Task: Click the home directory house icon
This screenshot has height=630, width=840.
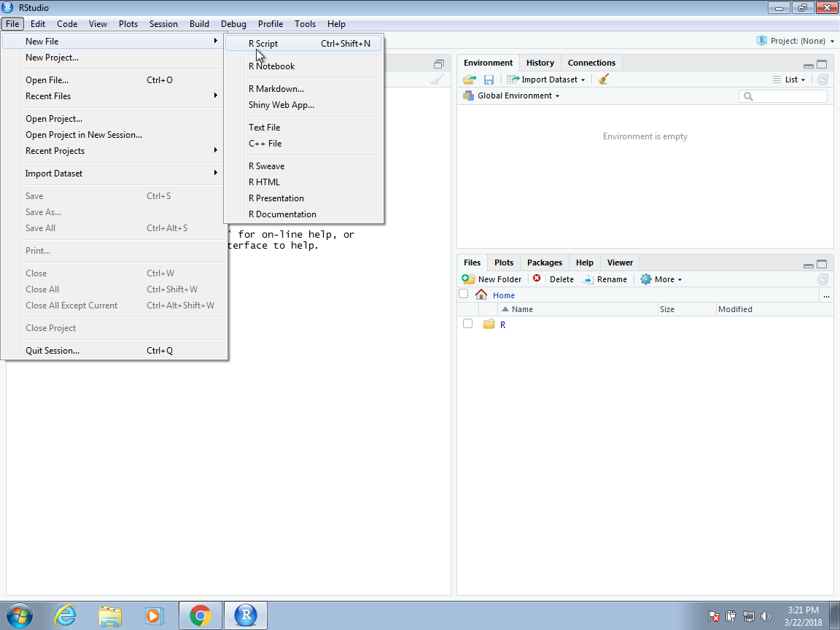Action: (481, 295)
